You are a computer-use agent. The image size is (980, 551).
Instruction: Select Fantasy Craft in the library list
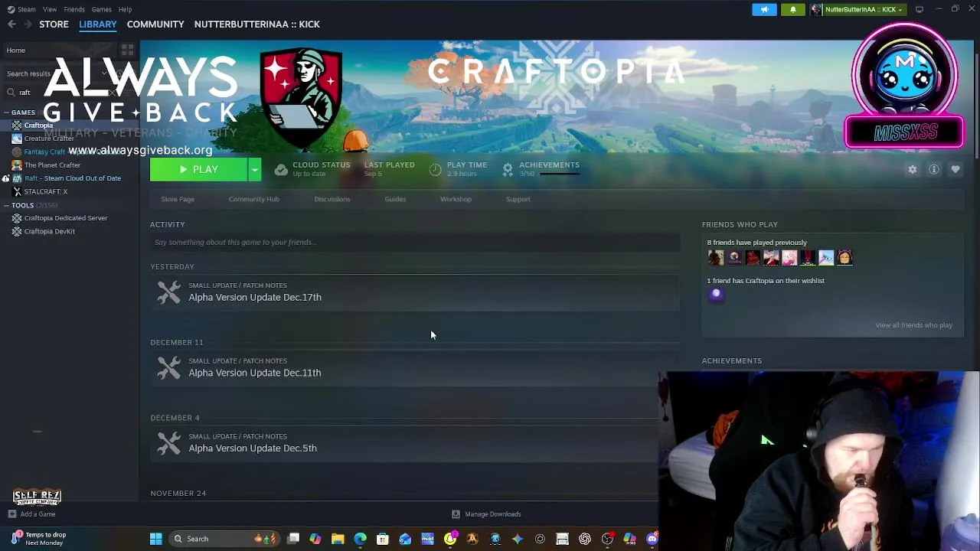click(44, 152)
